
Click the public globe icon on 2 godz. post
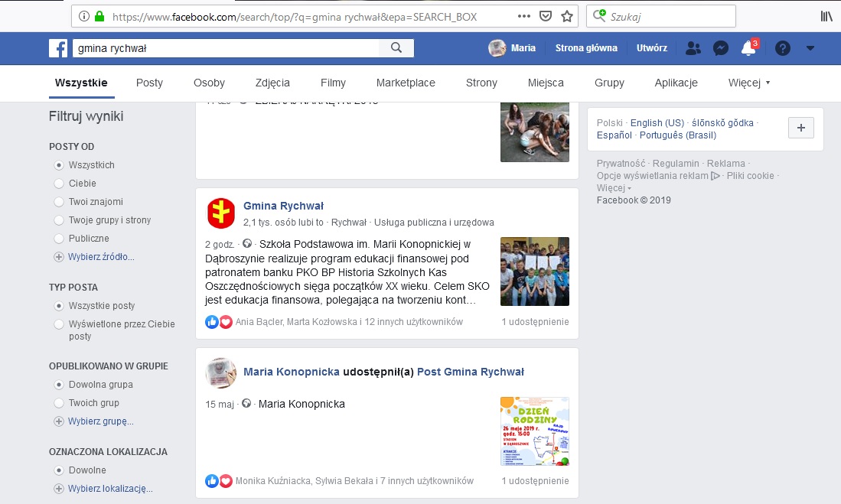click(246, 244)
